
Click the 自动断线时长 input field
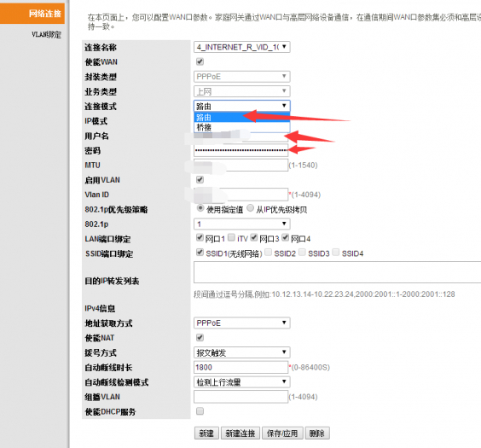(240, 367)
